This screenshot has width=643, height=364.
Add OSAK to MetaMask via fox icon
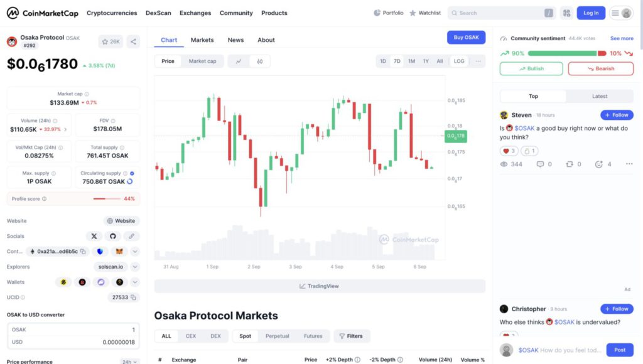pyautogui.click(x=119, y=251)
